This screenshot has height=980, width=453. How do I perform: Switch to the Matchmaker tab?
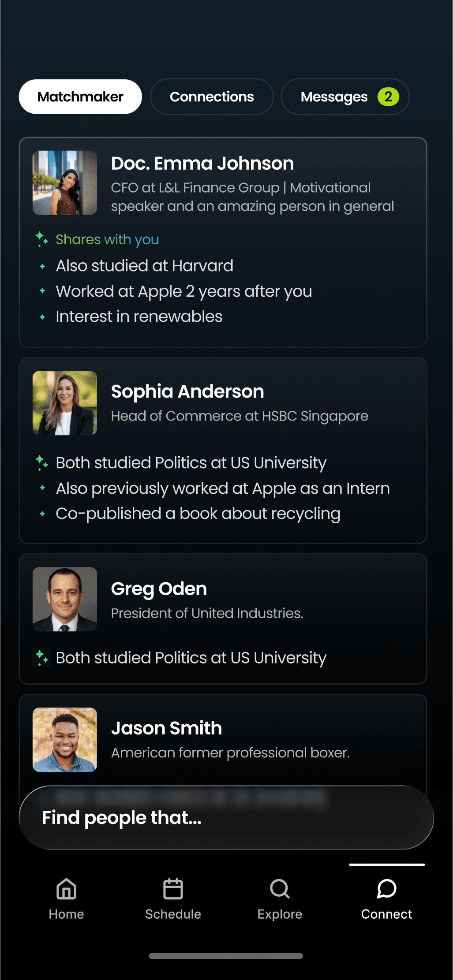(80, 97)
